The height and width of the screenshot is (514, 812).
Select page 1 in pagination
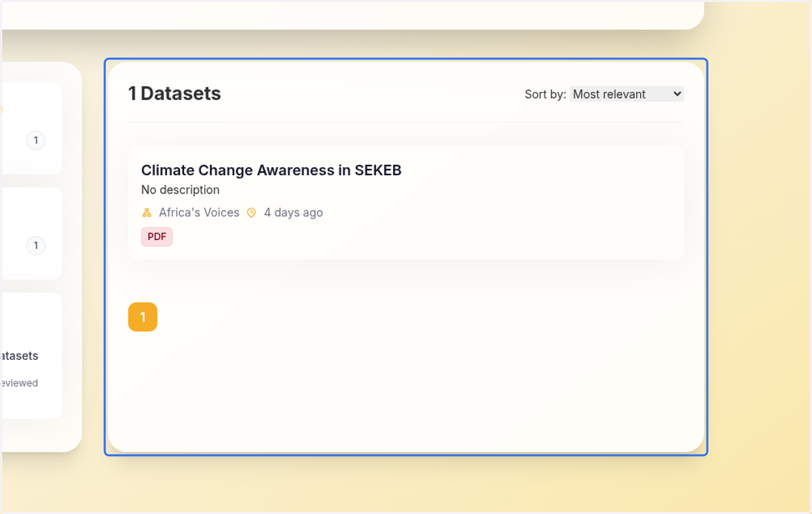coord(143,317)
